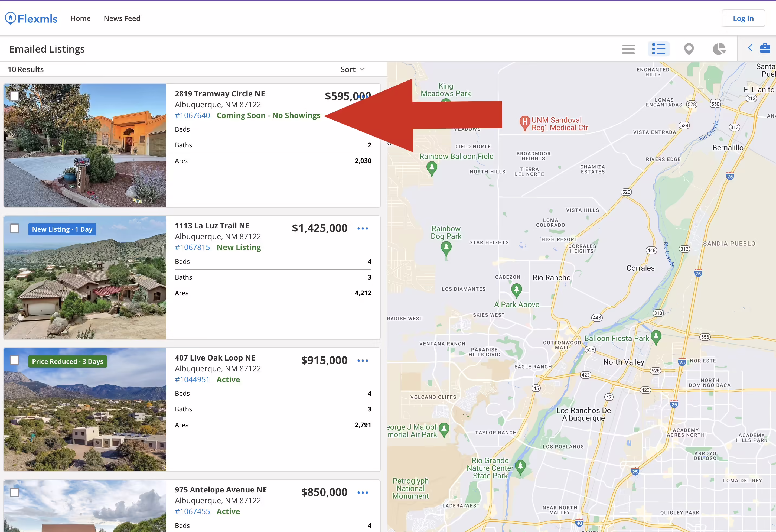
Task: Open options menu for 1113 La Luz Trail
Action: coord(363,228)
